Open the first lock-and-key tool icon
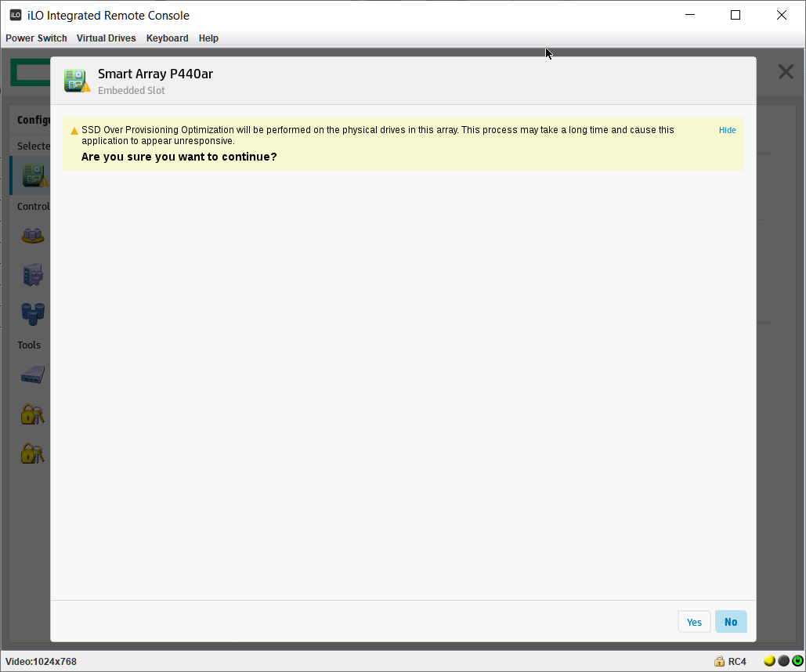This screenshot has height=672, width=806. pyautogui.click(x=32, y=414)
